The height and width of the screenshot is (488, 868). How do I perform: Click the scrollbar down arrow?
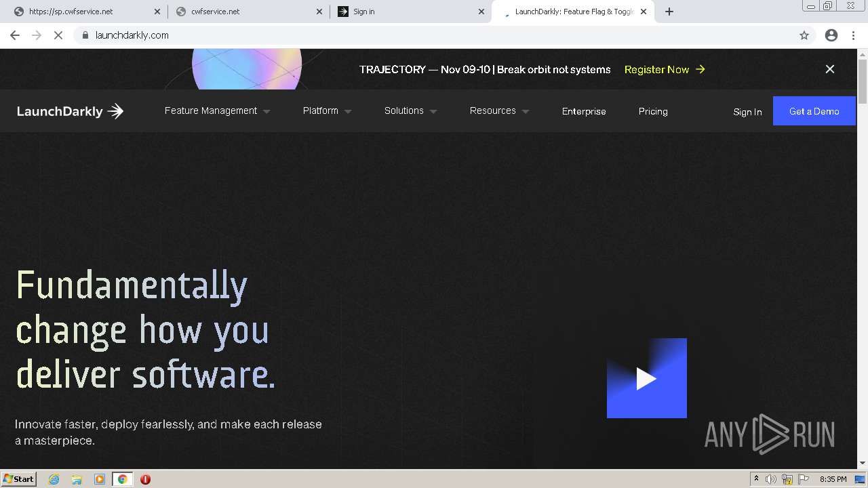[863, 464]
